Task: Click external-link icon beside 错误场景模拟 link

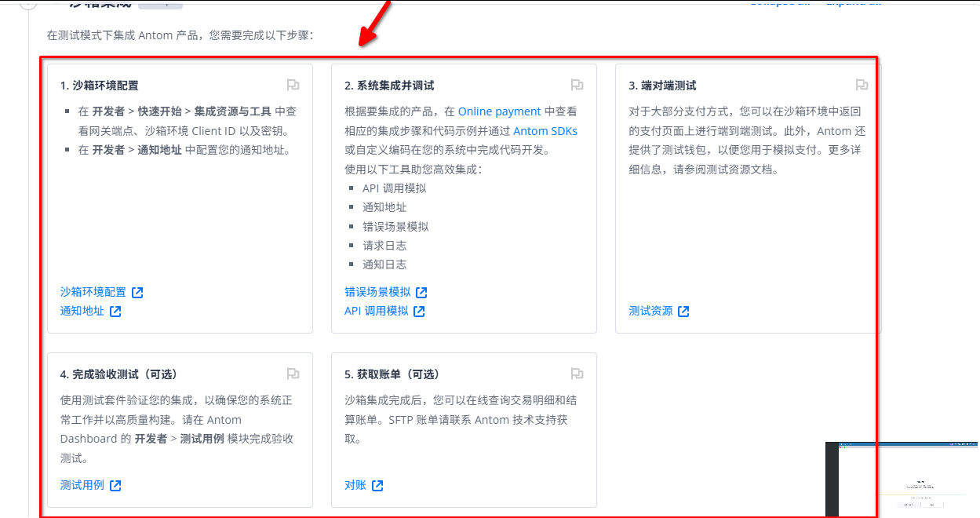Action: click(x=421, y=292)
